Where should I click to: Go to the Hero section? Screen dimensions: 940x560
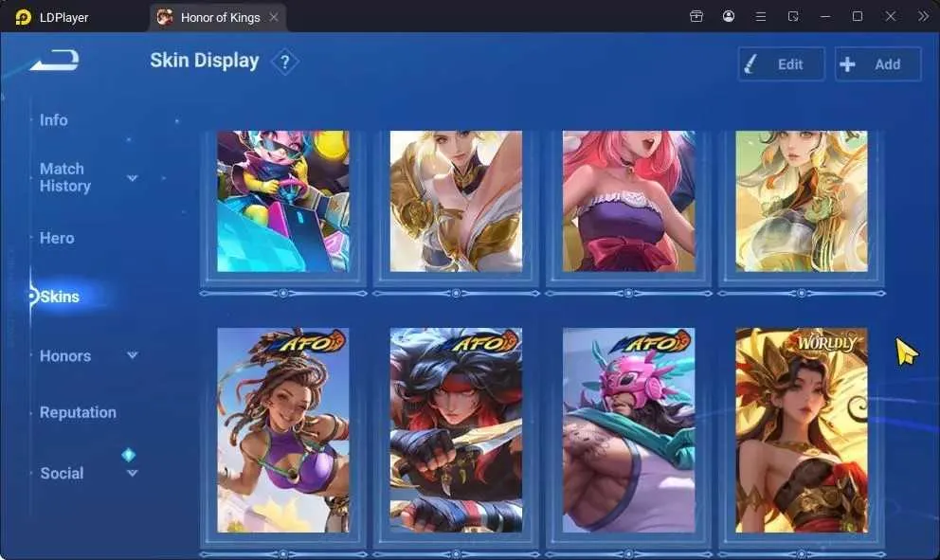[x=57, y=238]
